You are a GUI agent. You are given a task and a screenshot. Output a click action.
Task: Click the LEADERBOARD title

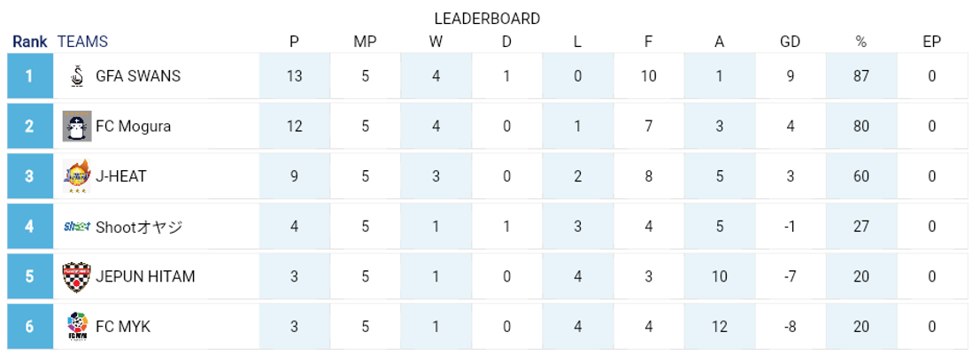coord(487,19)
